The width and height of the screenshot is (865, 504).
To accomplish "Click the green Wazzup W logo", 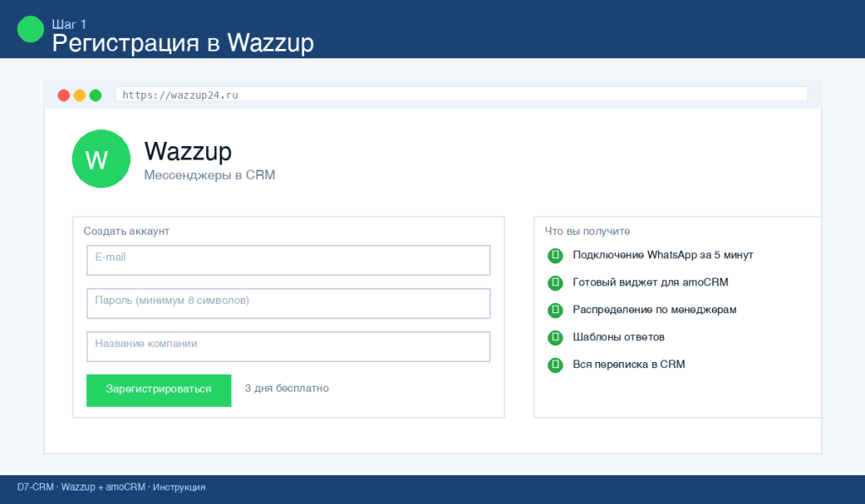I will point(101,159).
